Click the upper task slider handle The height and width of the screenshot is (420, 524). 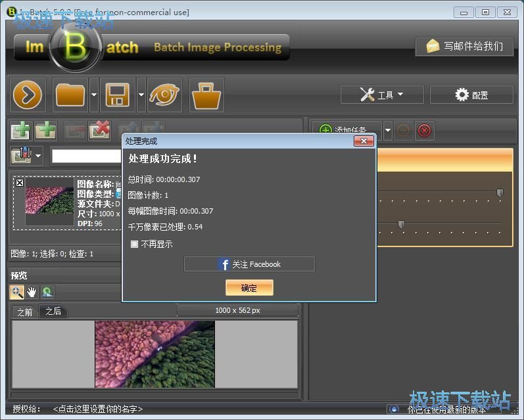(500, 193)
